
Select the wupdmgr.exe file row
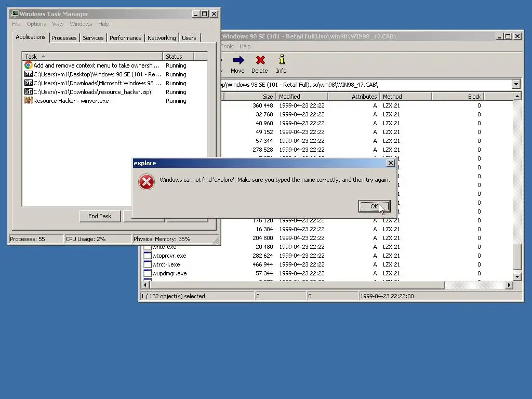(x=327, y=273)
